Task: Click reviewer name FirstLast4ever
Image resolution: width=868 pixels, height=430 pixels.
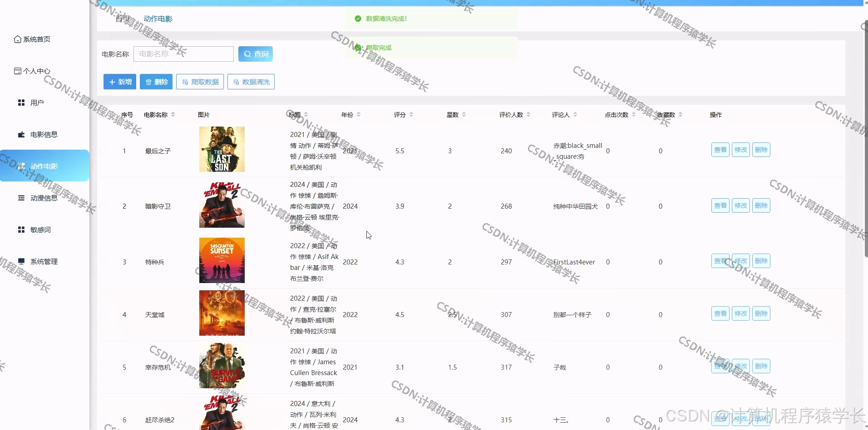Action: pyautogui.click(x=574, y=262)
